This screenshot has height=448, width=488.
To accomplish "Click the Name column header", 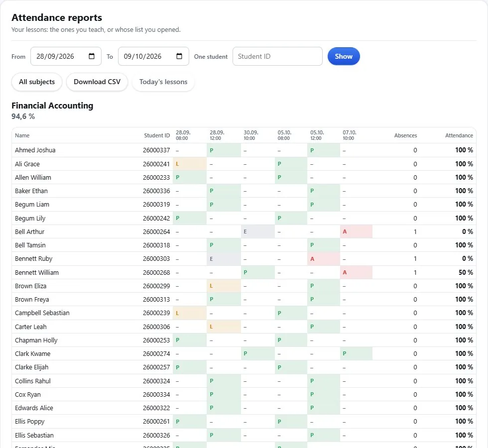I will [x=22, y=135].
